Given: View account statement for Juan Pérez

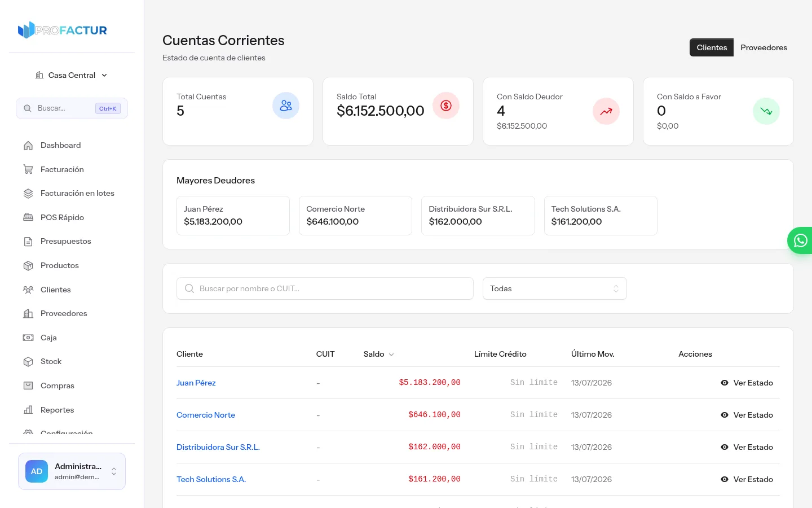Looking at the screenshot, I should (747, 383).
